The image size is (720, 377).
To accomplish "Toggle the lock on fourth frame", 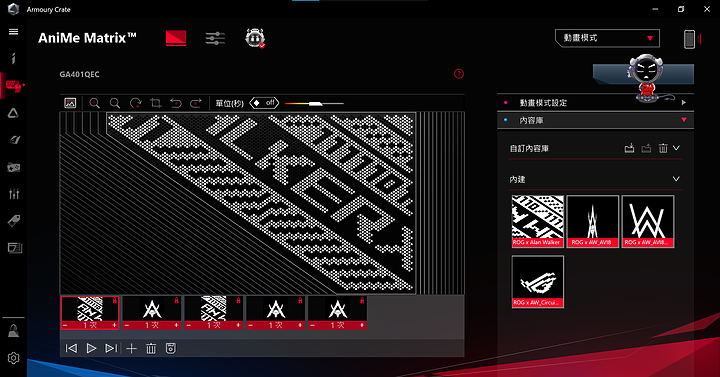I will click(x=301, y=300).
